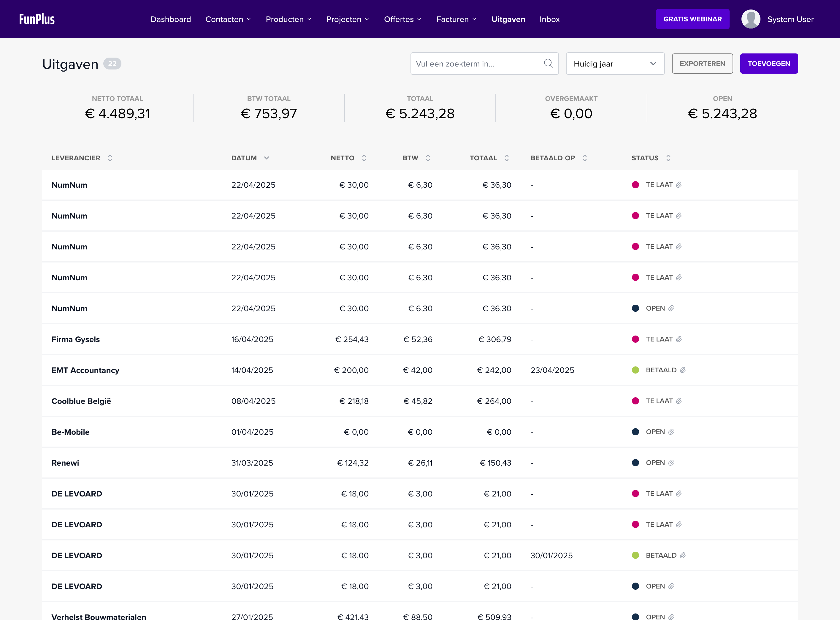Click attachment paperclip on Firma Gysels row
This screenshot has width=840, height=620.
pos(679,339)
